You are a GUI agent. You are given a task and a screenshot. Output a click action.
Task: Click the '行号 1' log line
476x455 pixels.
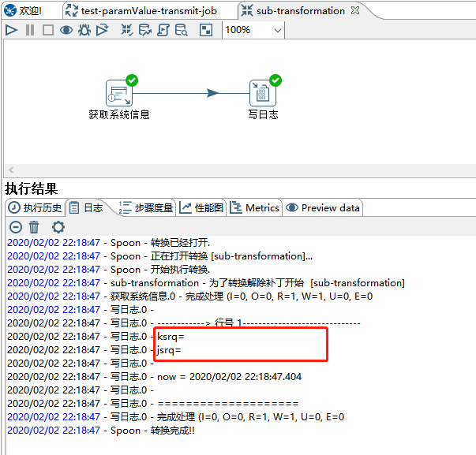[x=184, y=323]
